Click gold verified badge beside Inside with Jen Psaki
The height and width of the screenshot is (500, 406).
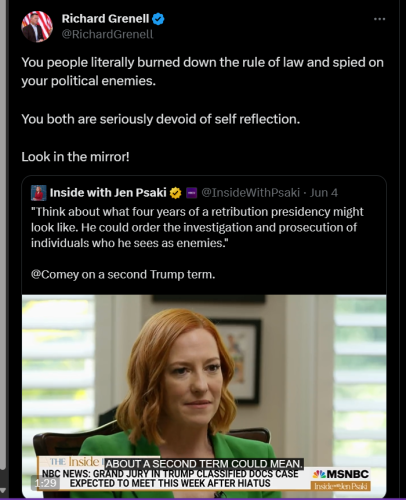(175, 193)
